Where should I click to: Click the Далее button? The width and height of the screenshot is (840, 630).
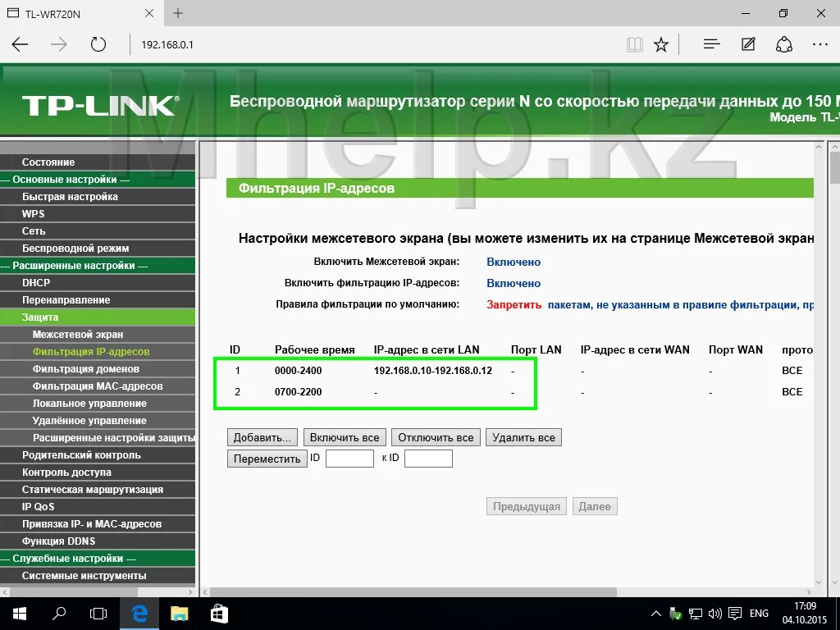[595, 506]
